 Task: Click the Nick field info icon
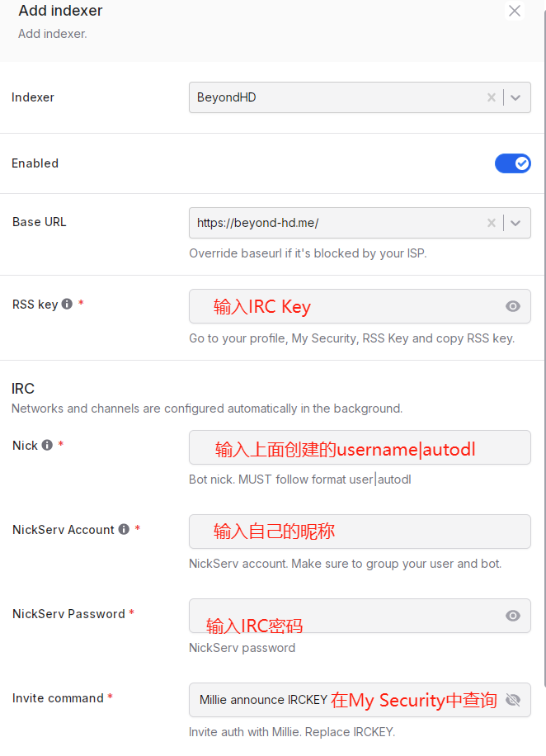coord(47,446)
